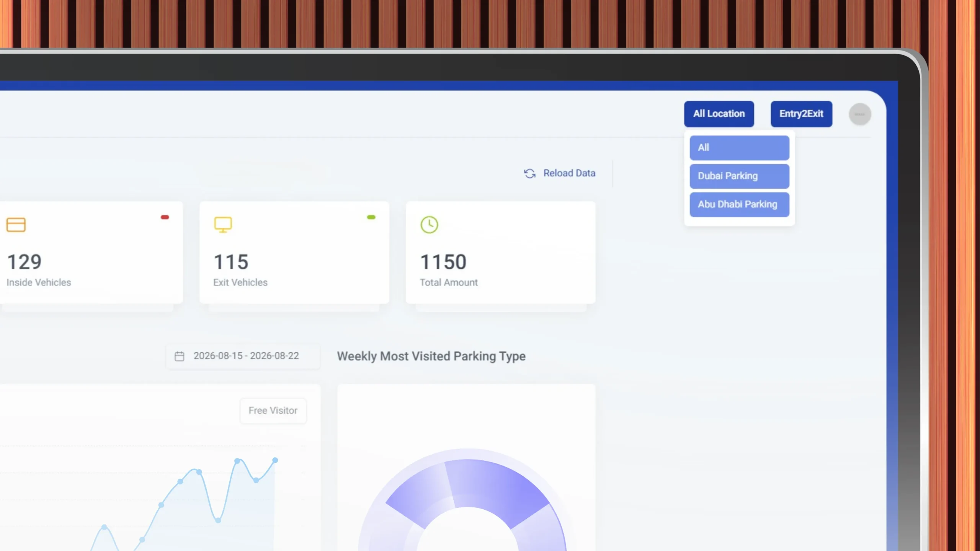Click the Total Amount label

pyautogui.click(x=449, y=282)
